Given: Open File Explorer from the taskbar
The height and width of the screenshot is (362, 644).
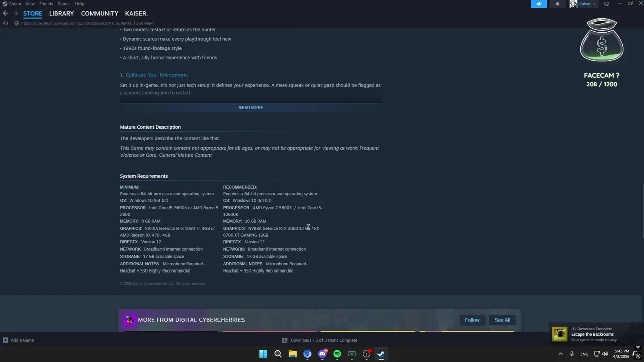Looking at the screenshot, I should (x=292, y=354).
